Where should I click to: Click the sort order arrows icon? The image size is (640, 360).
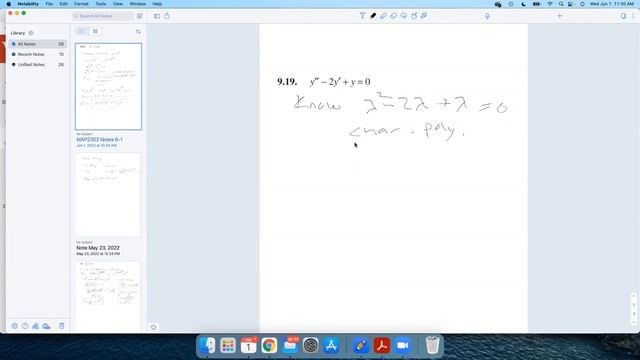pos(138,31)
